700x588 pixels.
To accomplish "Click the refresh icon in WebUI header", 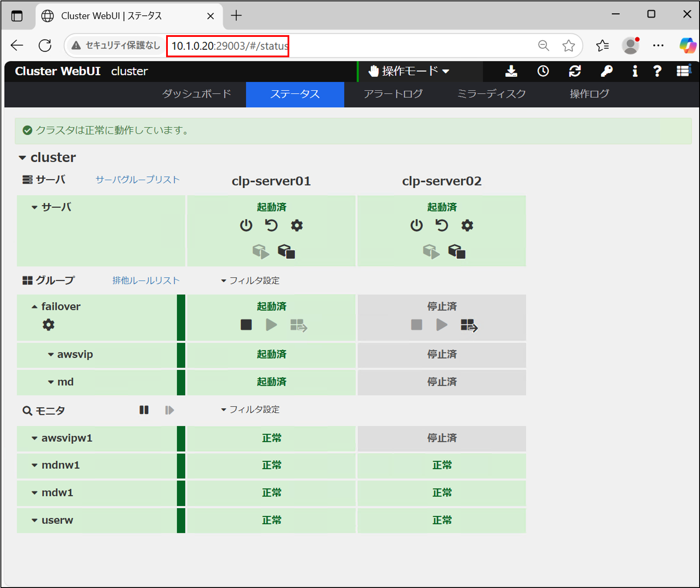I will pos(575,71).
